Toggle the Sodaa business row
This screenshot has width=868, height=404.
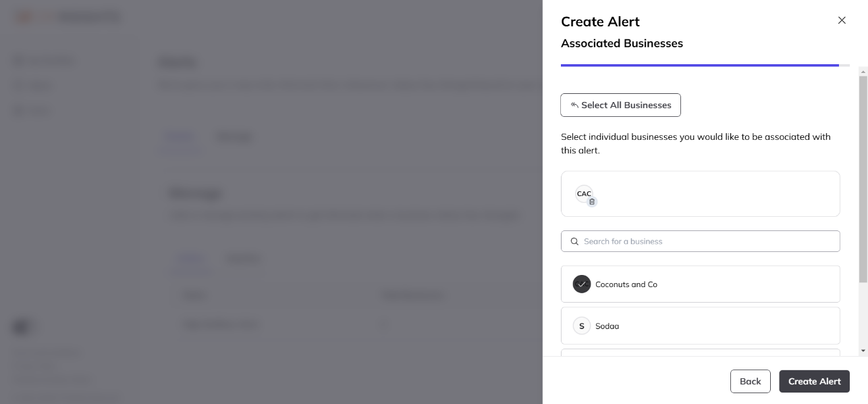click(x=701, y=326)
